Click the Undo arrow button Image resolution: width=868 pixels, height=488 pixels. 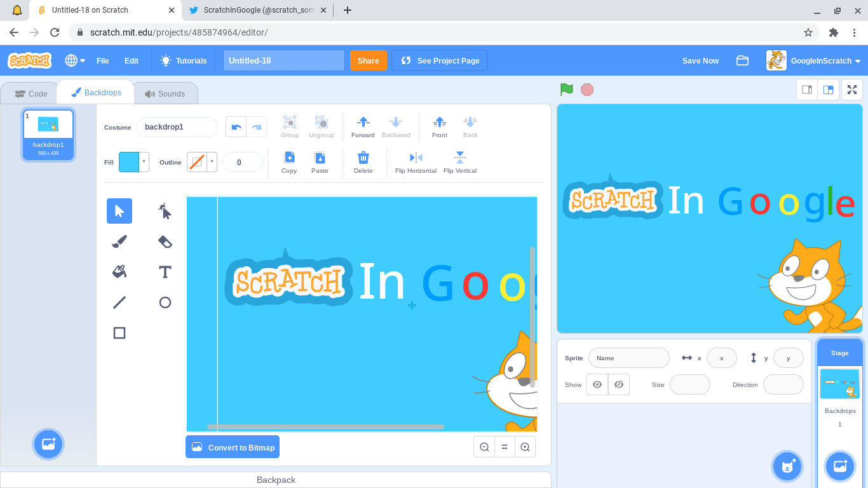[236, 127]
